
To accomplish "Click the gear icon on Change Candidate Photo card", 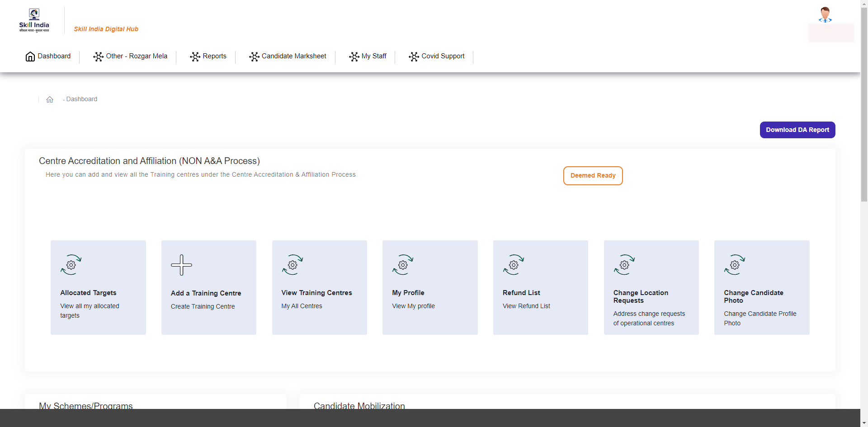I will 734,265.
